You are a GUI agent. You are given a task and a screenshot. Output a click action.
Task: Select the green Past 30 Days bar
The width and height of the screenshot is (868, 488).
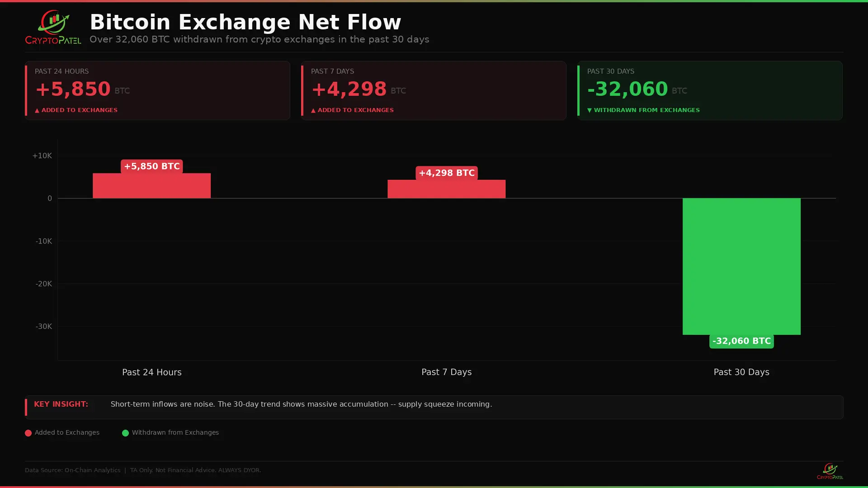[741, 266]
